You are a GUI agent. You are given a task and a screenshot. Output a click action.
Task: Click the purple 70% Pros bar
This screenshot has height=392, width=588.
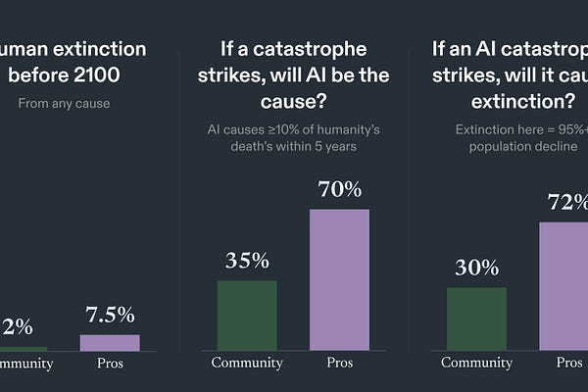(x=339, y=280)
